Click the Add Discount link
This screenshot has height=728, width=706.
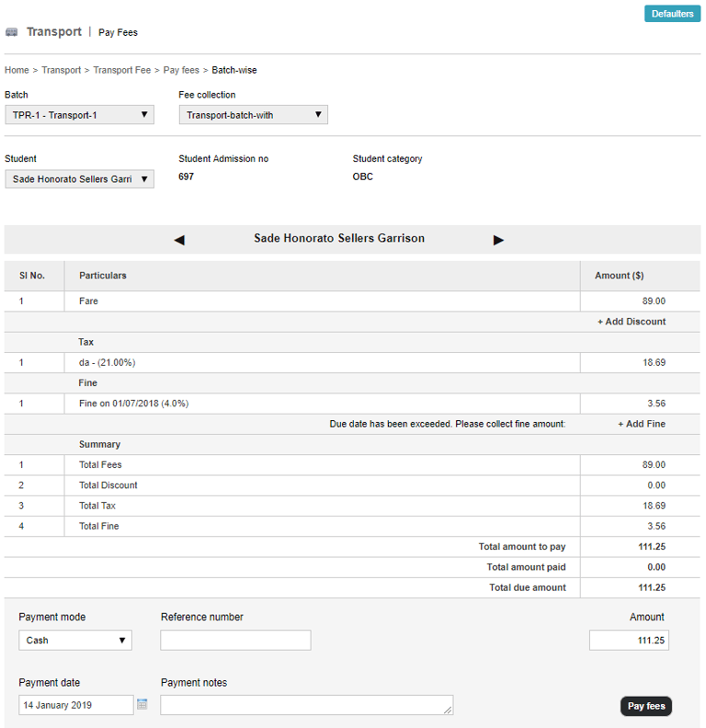(x=632, y=322)
